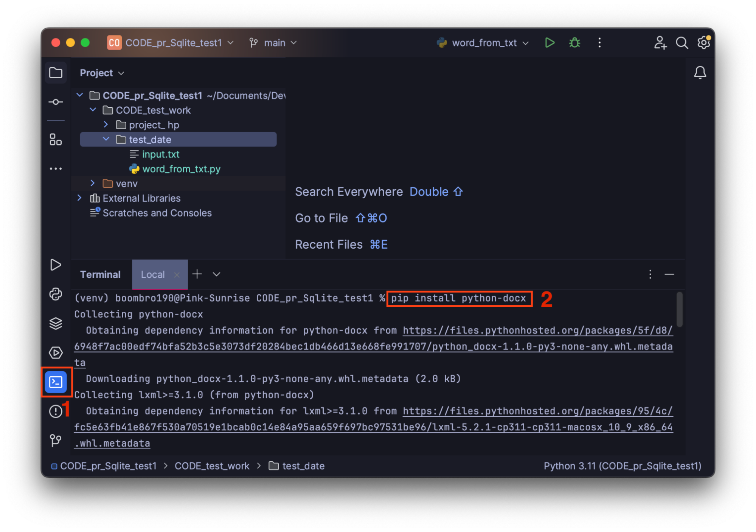The width and height of the screenshot is (756, 532).
Task: Select the Local terminal tab
Action: (x=153, y=274)
